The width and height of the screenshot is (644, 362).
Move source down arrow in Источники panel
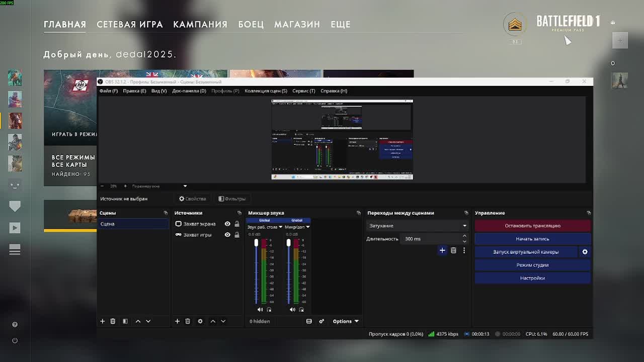point(223,321)
